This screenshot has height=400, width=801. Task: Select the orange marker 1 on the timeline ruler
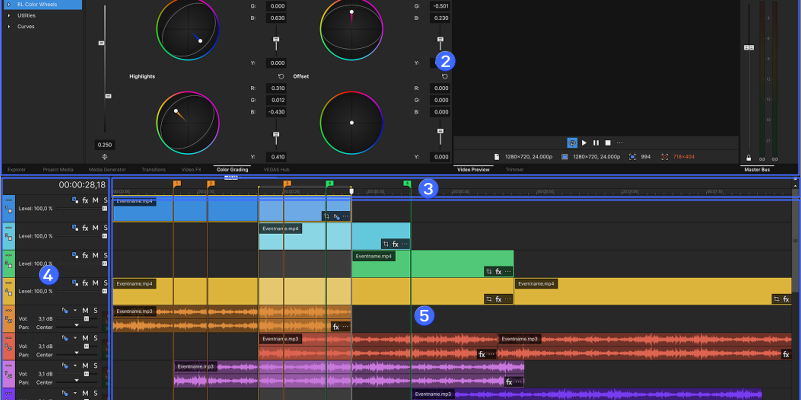(x=177, y=183)
